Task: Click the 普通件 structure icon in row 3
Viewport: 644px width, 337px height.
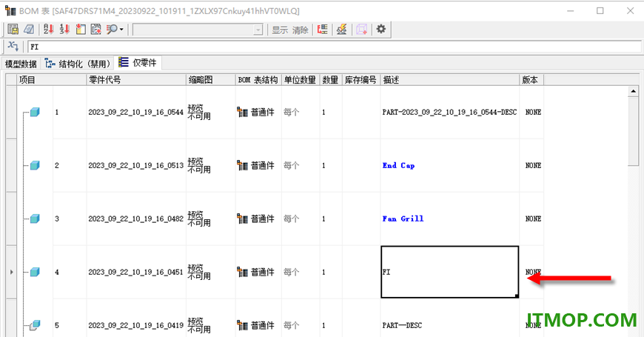Action: (x=242, y=218)
